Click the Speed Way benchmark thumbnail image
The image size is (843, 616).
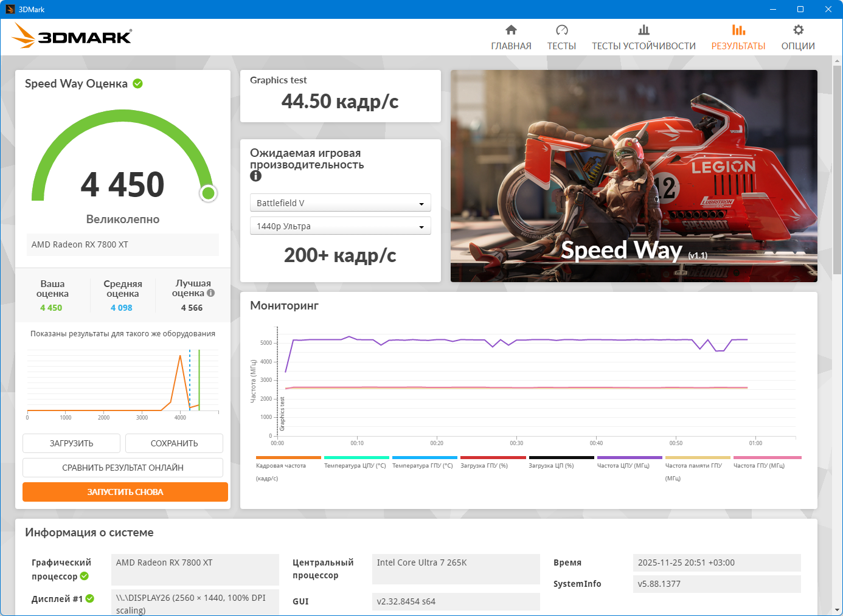click(x=634, y=176)
